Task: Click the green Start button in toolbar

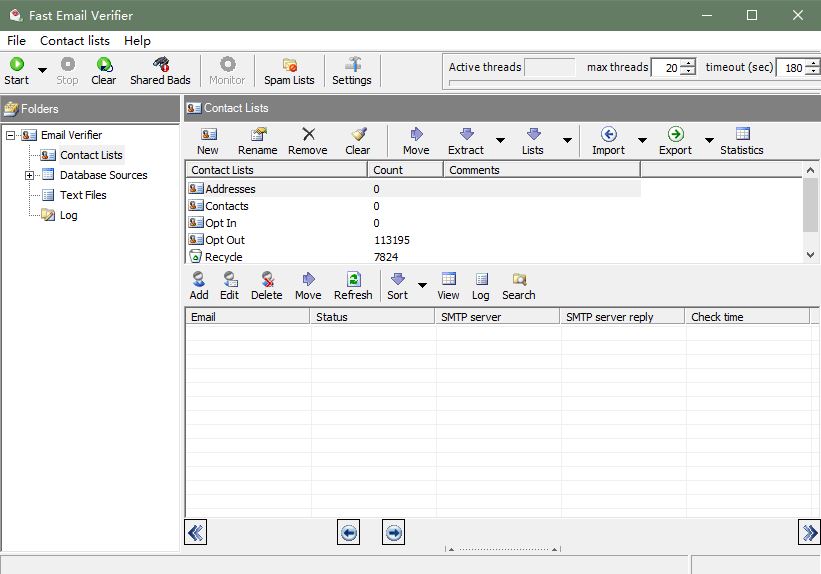Action: coord(17,71)
